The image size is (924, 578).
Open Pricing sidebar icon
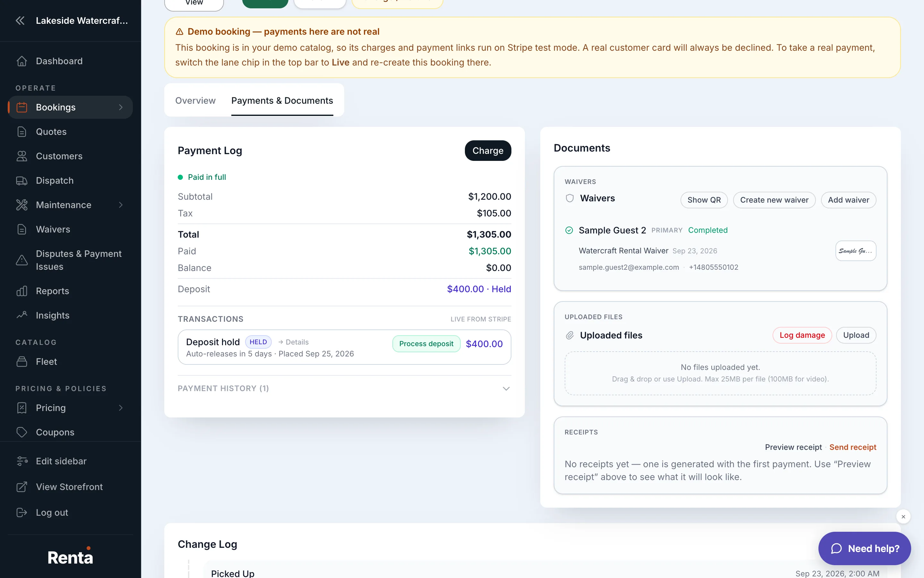(x=22, y=408)
